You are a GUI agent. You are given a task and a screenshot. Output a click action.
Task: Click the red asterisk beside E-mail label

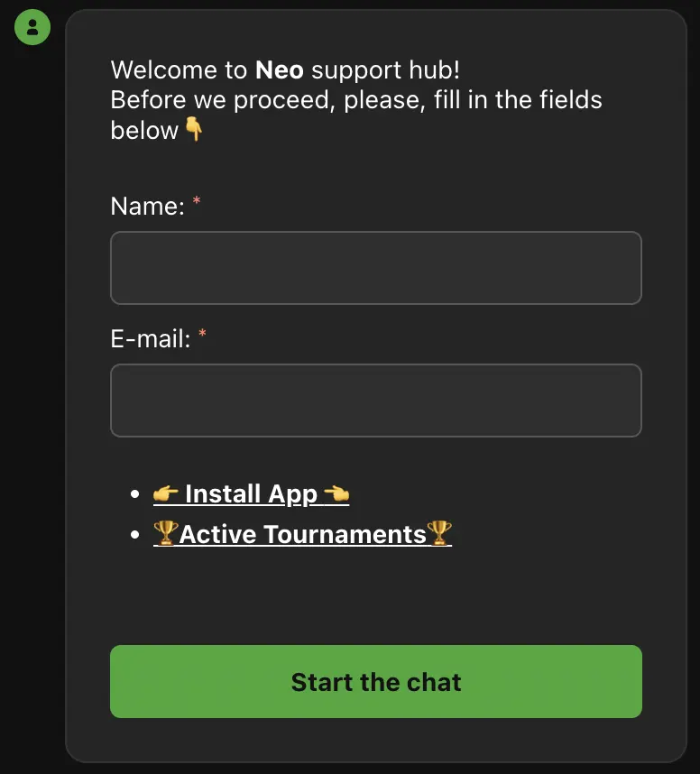[x=202, y=336]
